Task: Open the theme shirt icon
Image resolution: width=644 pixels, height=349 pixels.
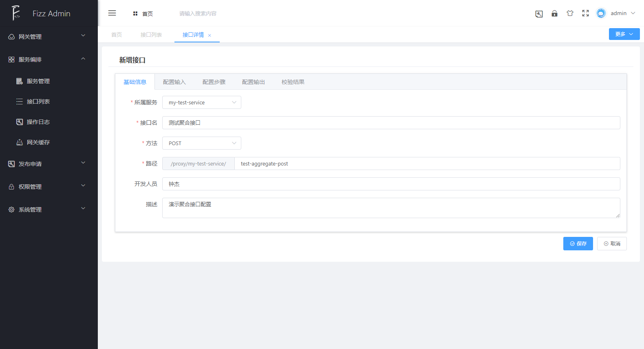Action: pos(570,13)
